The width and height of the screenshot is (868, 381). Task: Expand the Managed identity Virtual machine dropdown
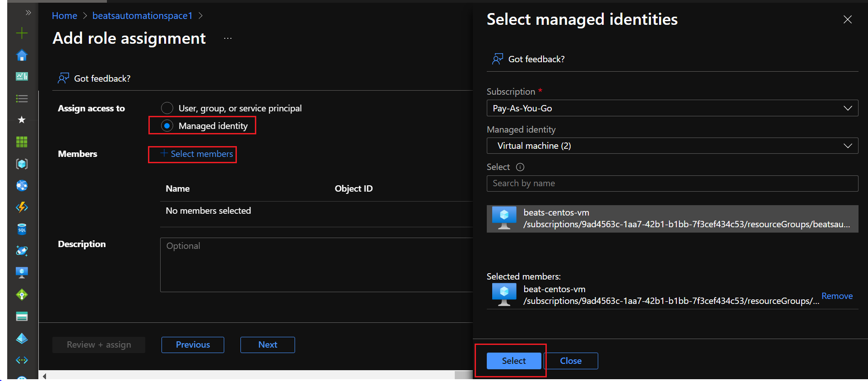[x=672, y=146]
